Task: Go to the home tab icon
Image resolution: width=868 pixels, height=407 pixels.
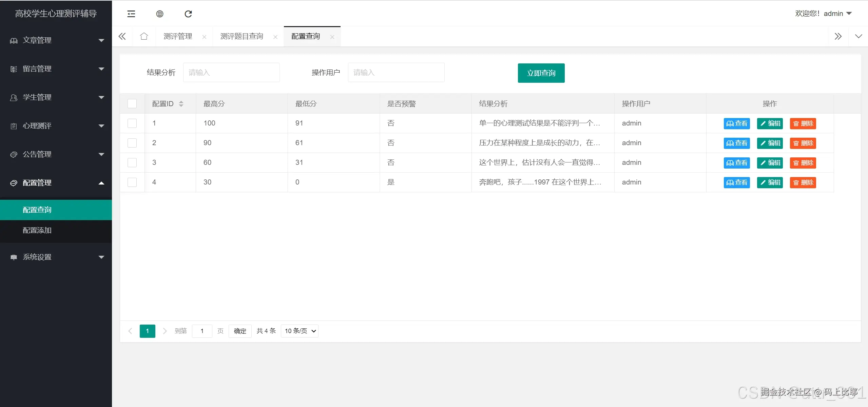Action: [144, 36]
